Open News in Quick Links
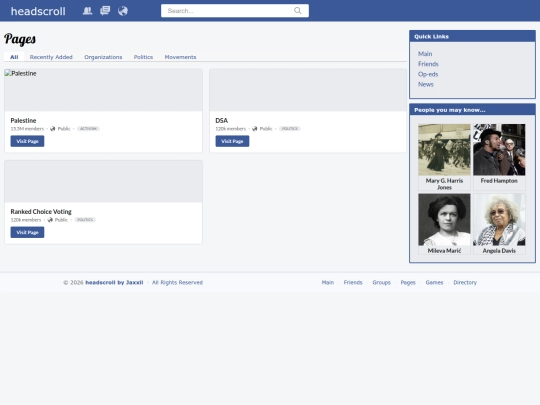 click(x=426, y=84)
